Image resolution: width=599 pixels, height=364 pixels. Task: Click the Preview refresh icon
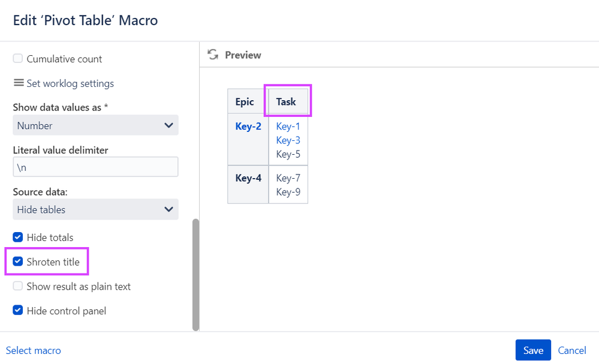(212, 55)
